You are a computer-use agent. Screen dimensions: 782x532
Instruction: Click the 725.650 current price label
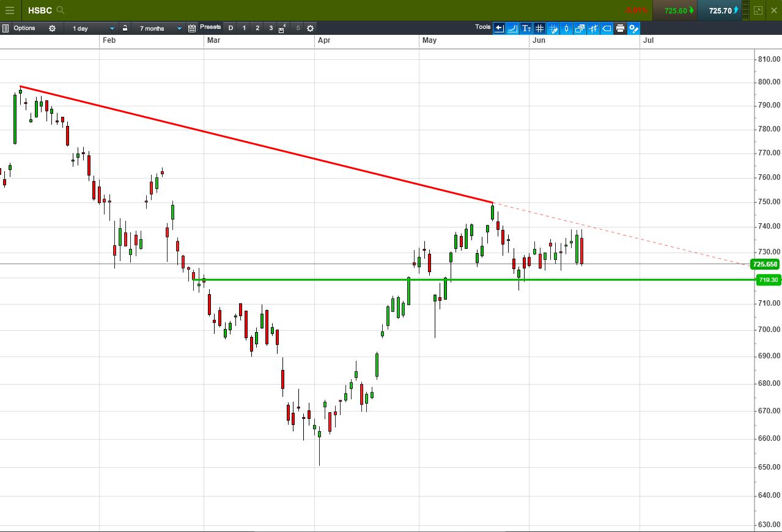(x=765, y=264)
